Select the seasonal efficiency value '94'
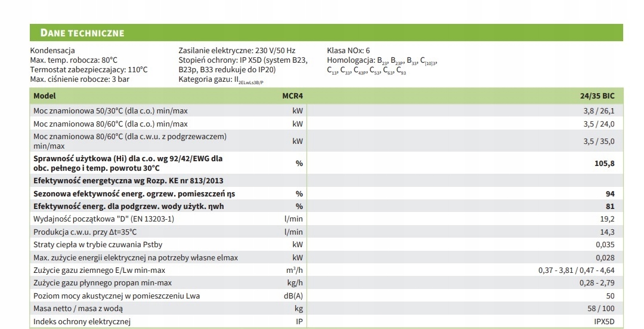 click(x=610, y=193)
